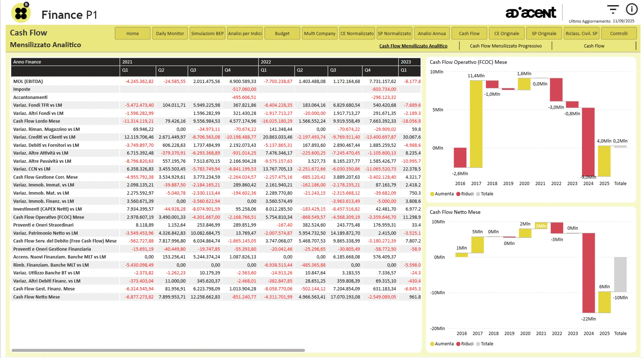Screen dimensions: 644x358
Task: Switch to Cash Flow Mensilizzato Progressivo tab
Action: coord(505,46)
